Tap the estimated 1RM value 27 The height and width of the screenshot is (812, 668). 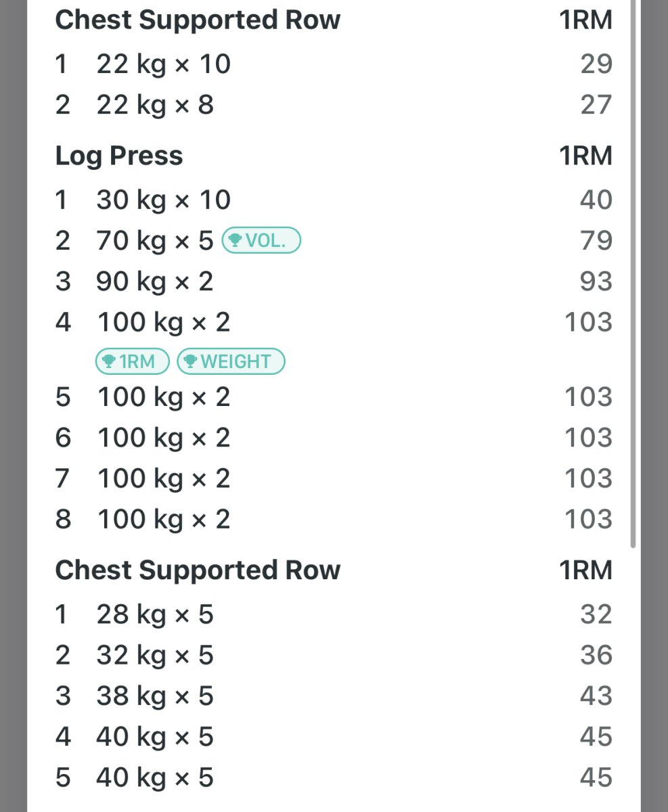pos(596,105)
